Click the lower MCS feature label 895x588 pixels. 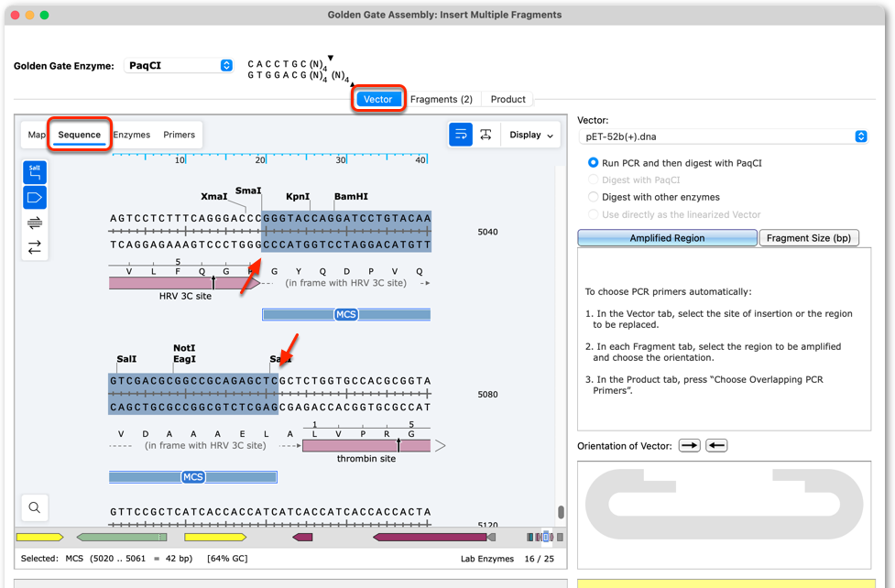(x=193, y=477)
